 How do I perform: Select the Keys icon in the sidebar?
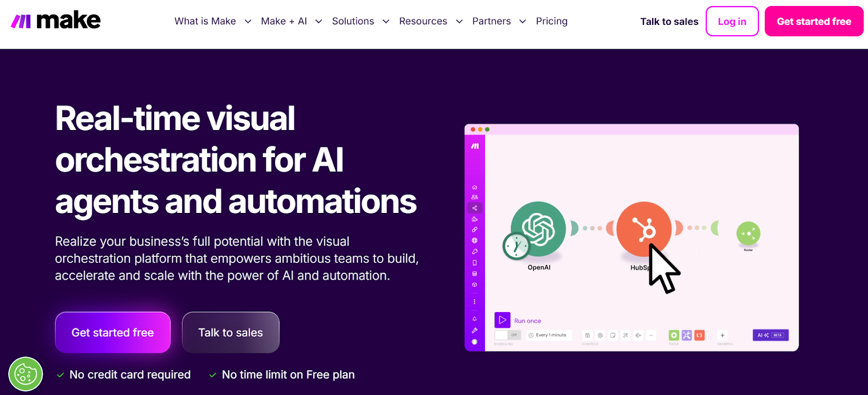tap(475, 251)
